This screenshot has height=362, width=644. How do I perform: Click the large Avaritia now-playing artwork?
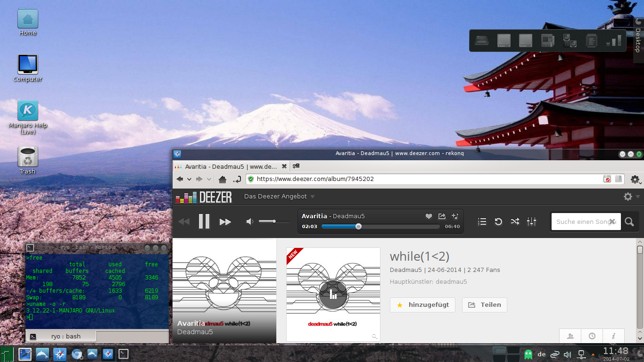(224, 291)
